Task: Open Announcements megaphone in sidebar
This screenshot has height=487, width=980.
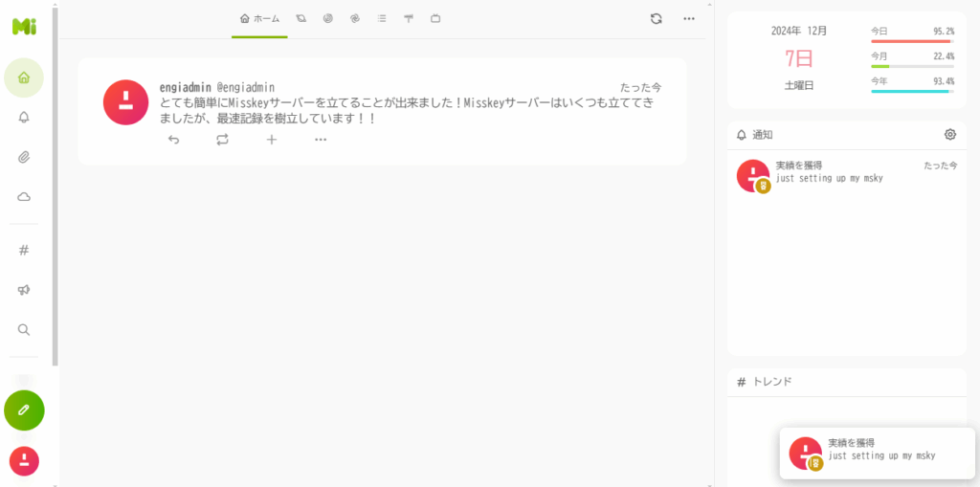Action: pos(24,290)
